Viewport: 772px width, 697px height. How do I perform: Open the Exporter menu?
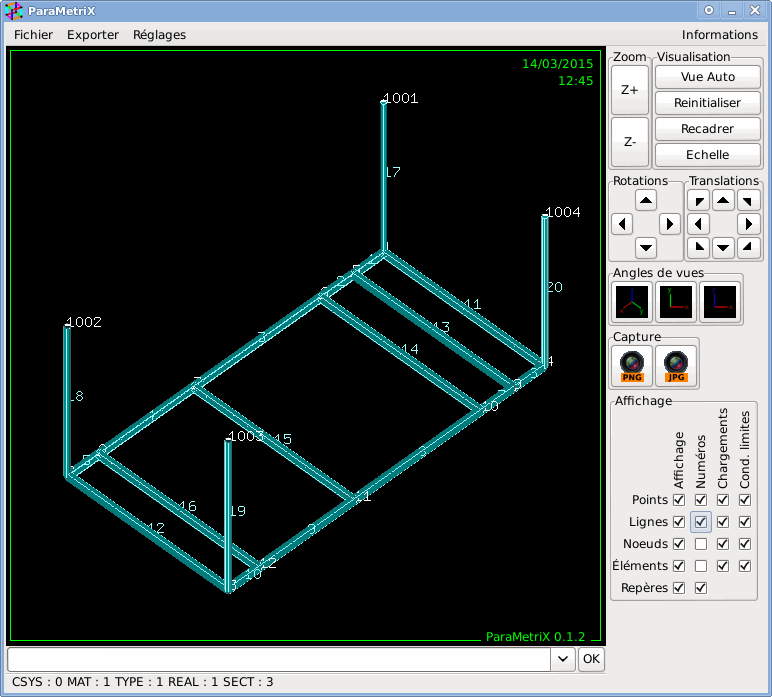coord(93,34)
